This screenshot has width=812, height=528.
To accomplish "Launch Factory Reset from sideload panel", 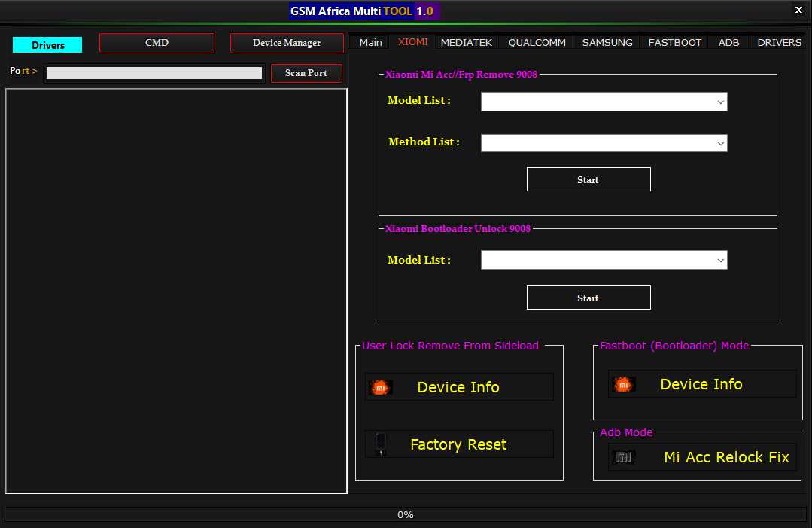I will pyautogui.click(x=458, y=444).
